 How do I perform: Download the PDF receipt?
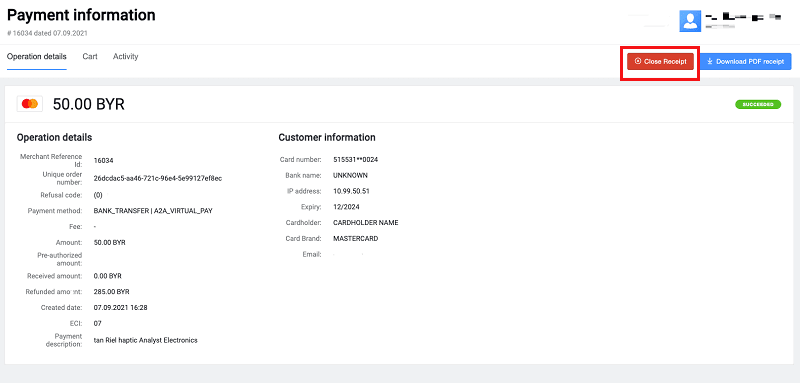point(745,61)
